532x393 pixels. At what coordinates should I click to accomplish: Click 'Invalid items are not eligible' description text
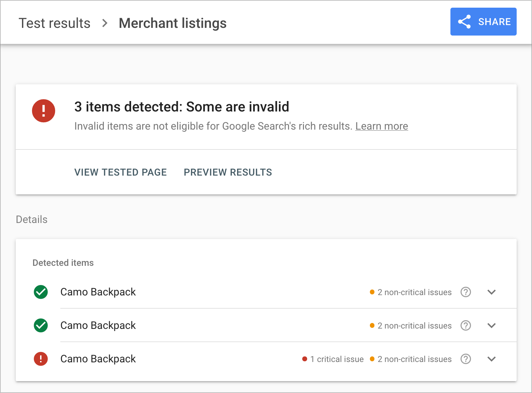tap(213, 126)
